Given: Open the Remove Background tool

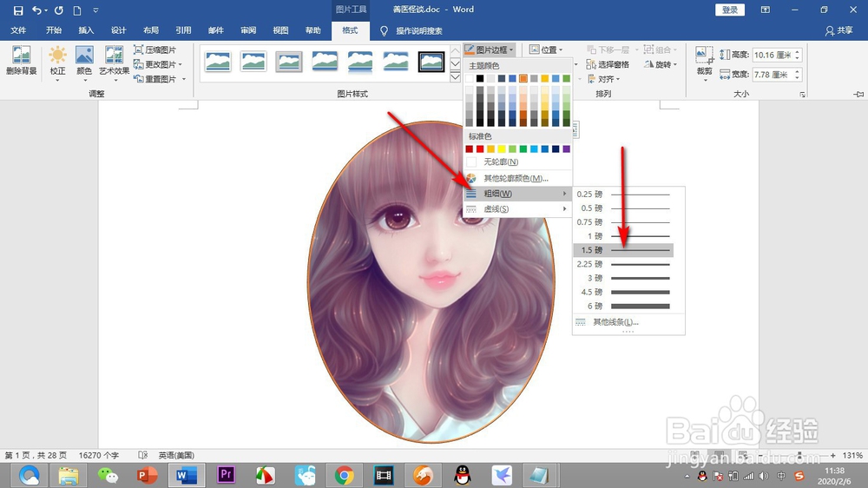Looking at the screenshot, I should coord(21,61).
